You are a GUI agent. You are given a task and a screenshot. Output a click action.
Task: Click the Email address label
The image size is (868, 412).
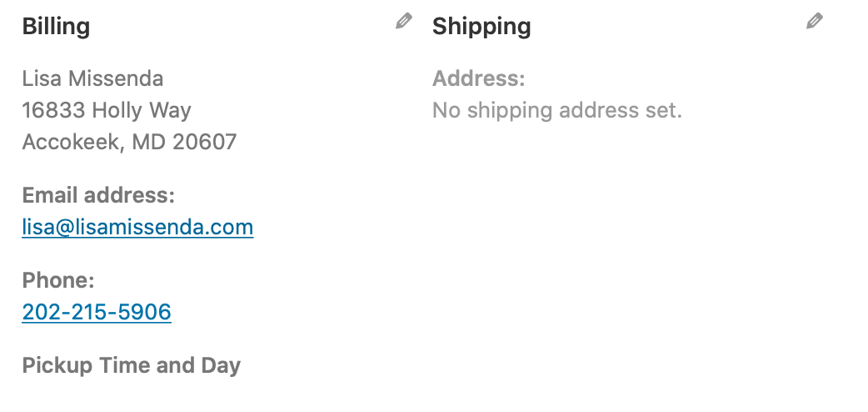click(98, 195)
